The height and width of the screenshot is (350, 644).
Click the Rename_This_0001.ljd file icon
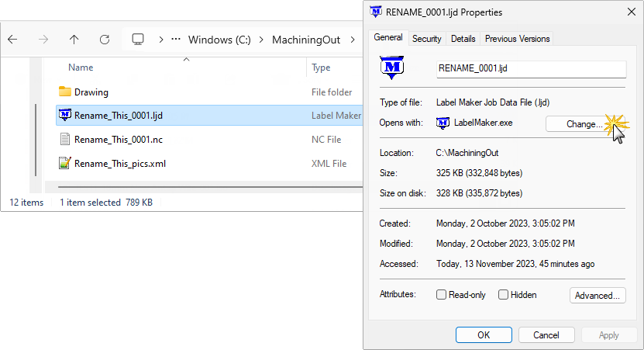point(65,116)
